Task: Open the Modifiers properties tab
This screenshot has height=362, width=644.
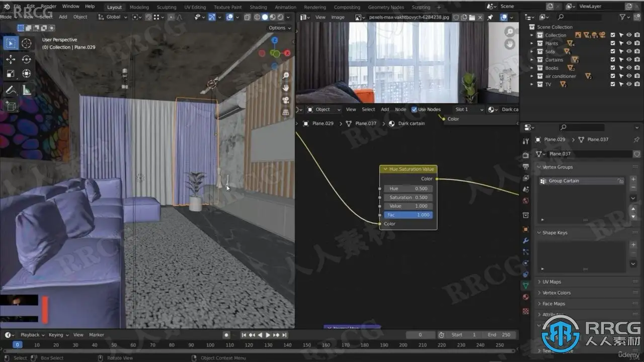Action: (526, 241)
